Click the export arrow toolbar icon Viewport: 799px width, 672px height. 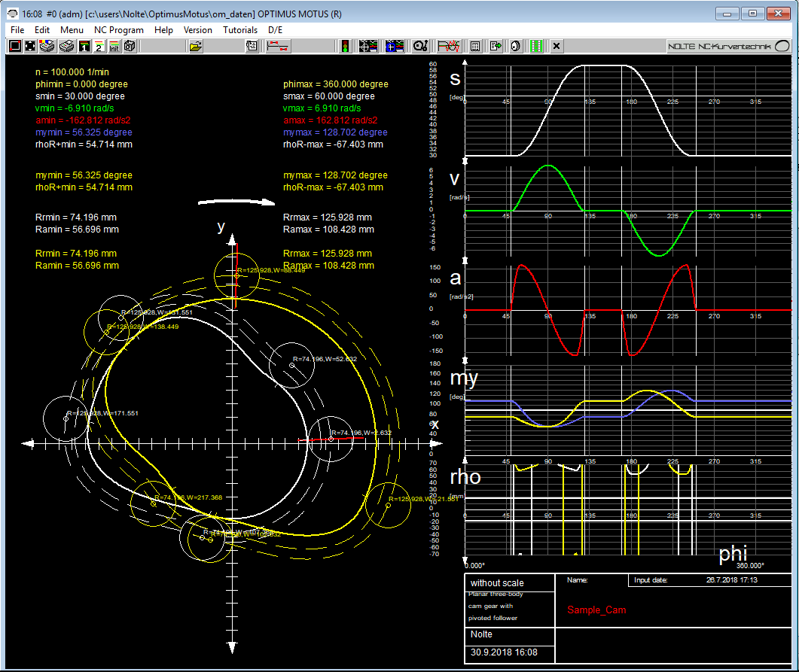coord(495,46)
